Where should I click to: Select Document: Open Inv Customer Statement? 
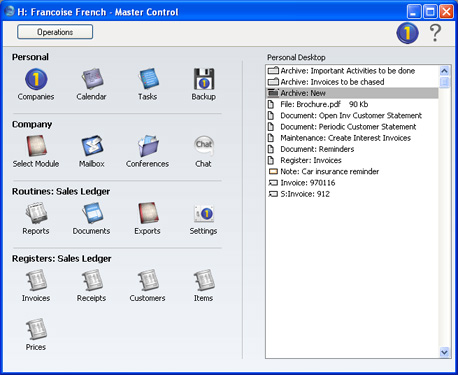352,116
